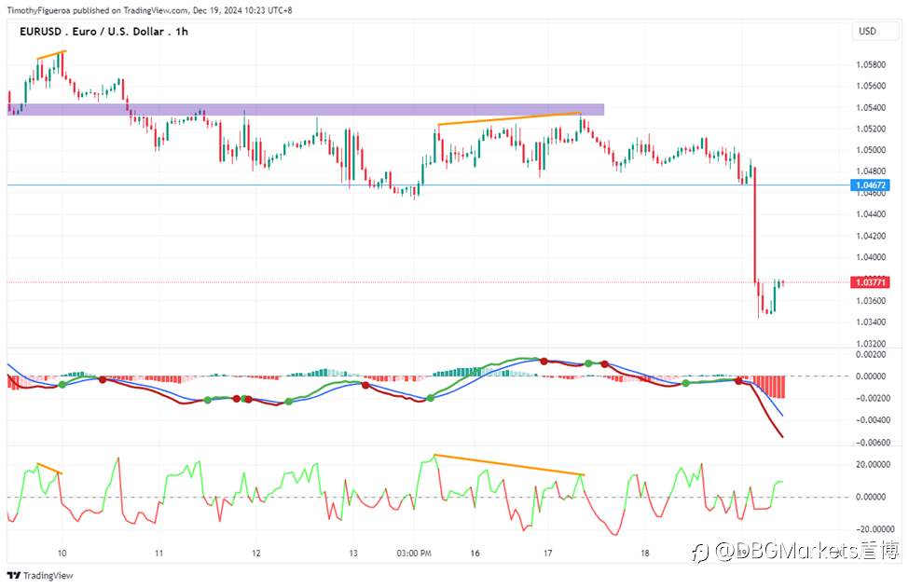Click the TradingView logo at bottom left
This screenshot has height=588, width=909.
(x=40, y=575)
